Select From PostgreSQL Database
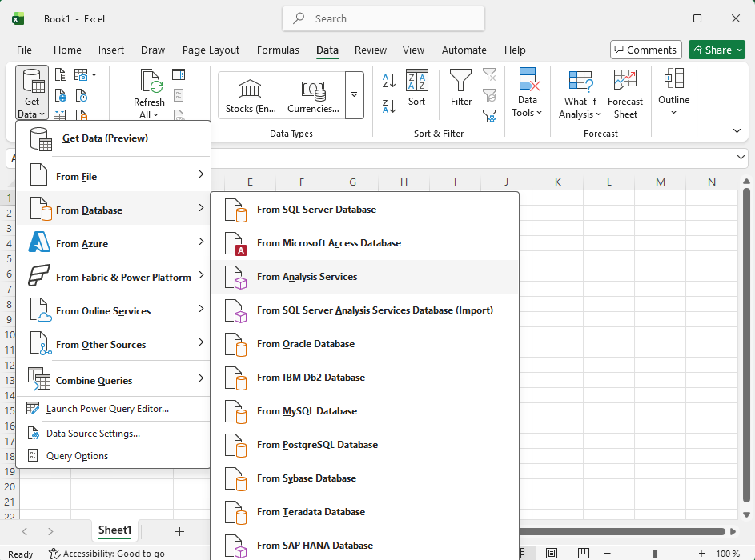755x560 pixels. pyautogui.click(x=365, y=445)
